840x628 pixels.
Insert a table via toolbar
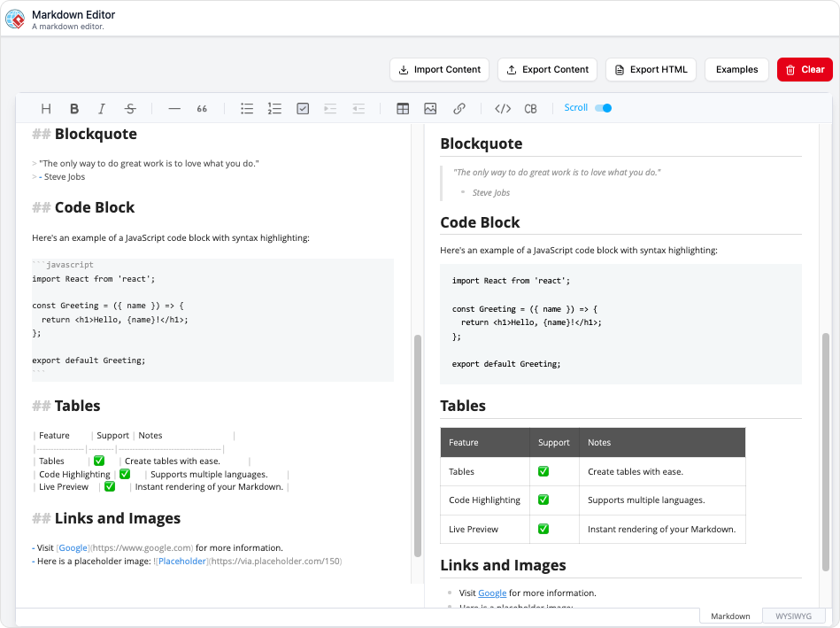pyautogui.click(x=403, y=109)
